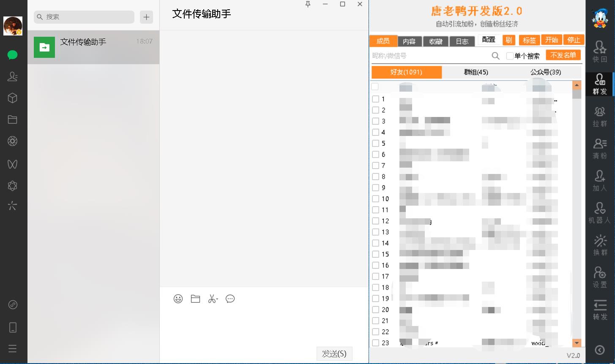Click the plus button next to the search box
The height and width of the screenshot is (364, 615).
point(146,17)
